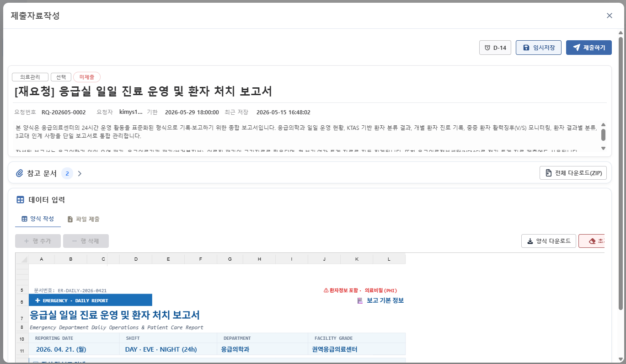626x364 pixels.
Task: Select request number RQ-202605-0002
Action: (64, 112)
